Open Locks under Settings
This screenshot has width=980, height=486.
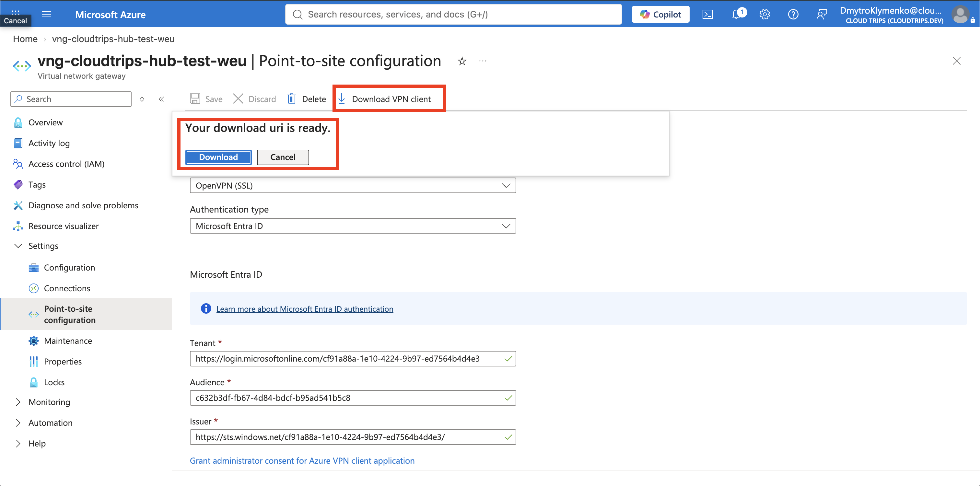pyautogui.click(x=54, y=383)
